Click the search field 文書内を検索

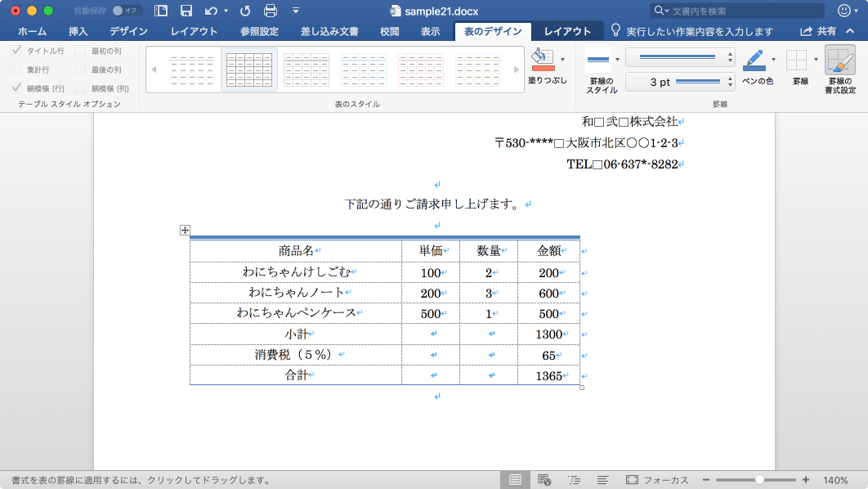(737, 11)
